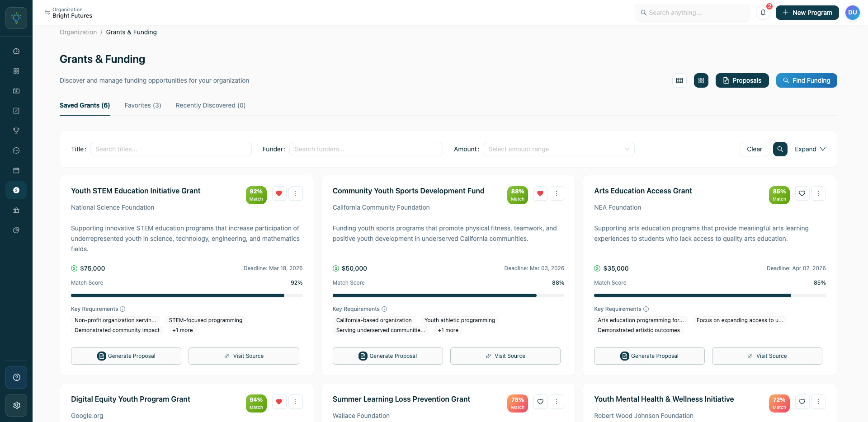Image resolution: width=868 pixels, height=422 pixels.
Task: Open the checklist tasks icon in sidebar
Action: pos(16,111)
